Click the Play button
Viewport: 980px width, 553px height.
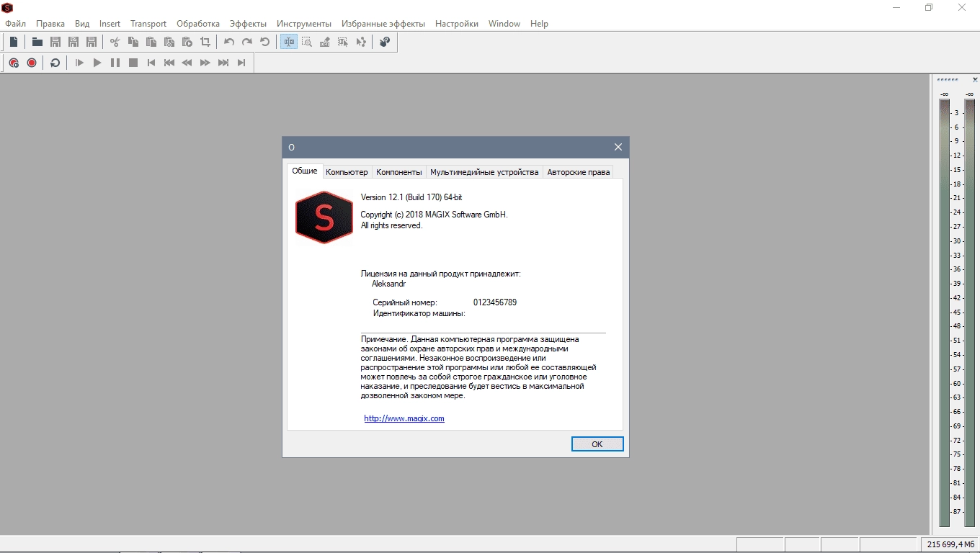point(97,63)
